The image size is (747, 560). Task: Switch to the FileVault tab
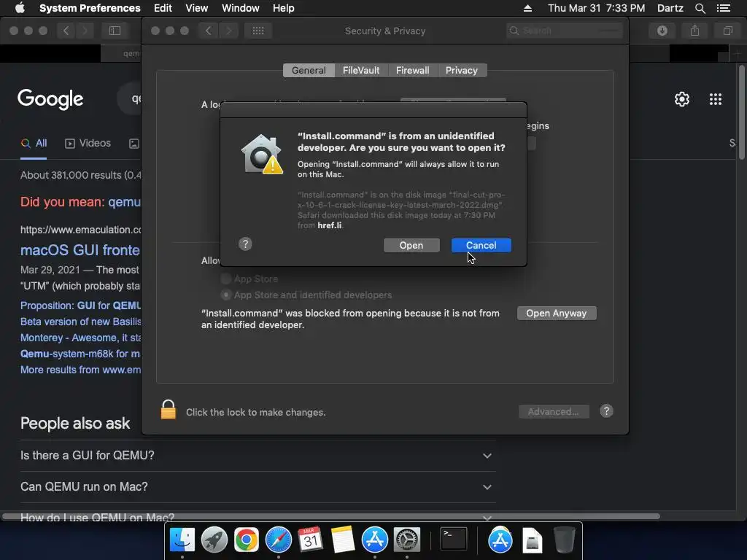point(361,71)
